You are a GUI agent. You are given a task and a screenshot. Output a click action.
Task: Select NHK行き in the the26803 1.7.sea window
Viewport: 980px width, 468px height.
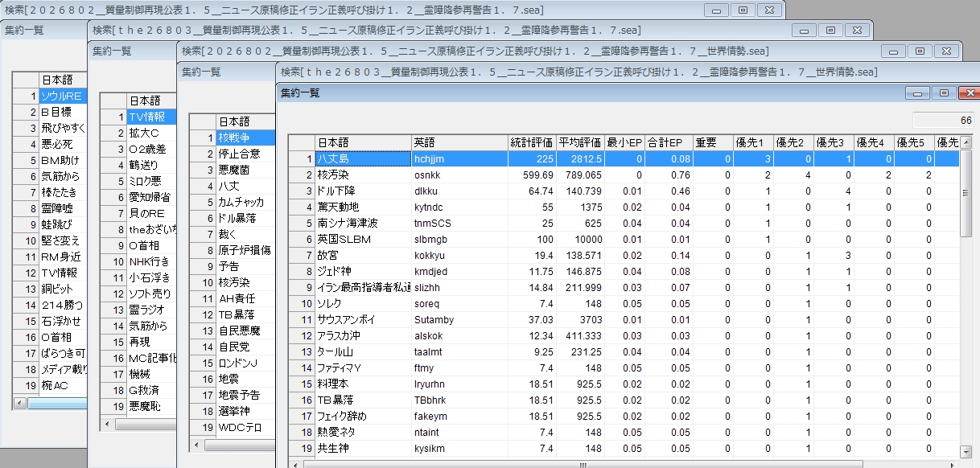151,261
